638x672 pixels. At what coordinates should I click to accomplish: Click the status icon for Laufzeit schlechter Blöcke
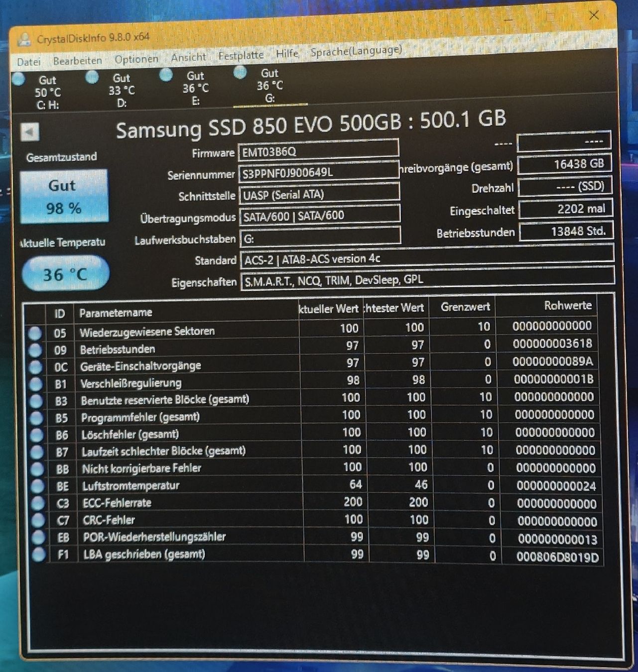pyautogui.click(x=37, y=452)
